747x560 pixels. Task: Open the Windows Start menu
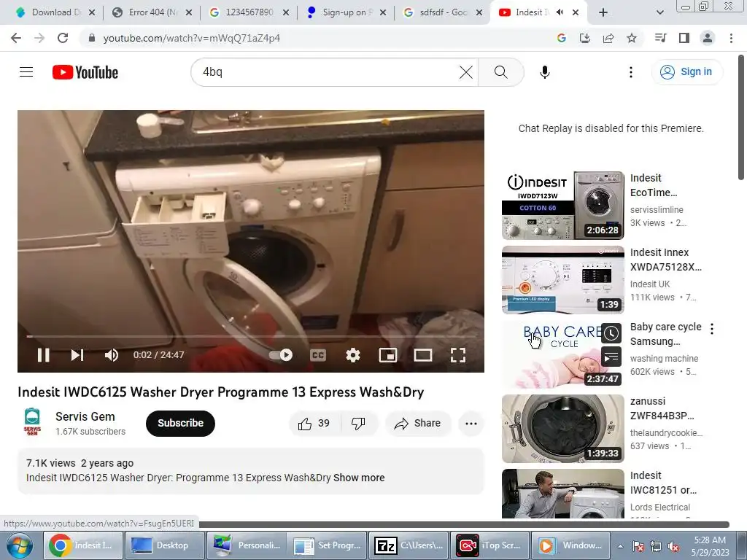(x=20, y=545)
